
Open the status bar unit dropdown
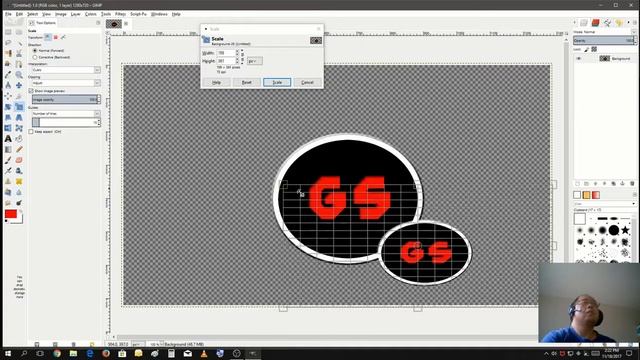tap(138, 344)
